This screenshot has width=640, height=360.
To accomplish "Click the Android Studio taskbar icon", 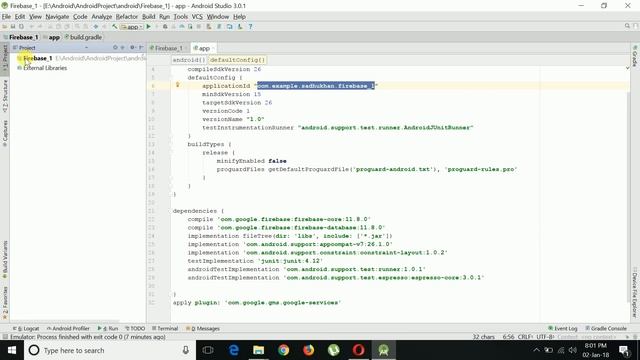I will pos(383,350).
